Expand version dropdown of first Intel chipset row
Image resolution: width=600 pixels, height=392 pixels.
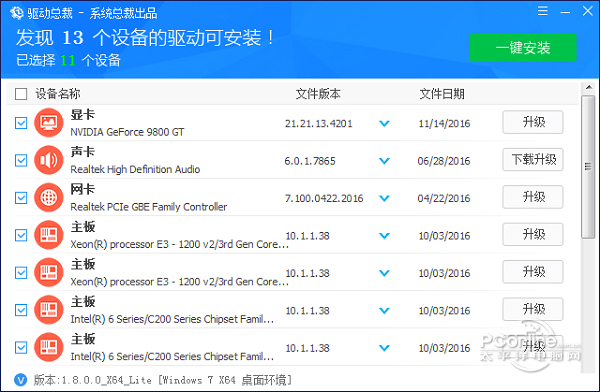[384, 310]
